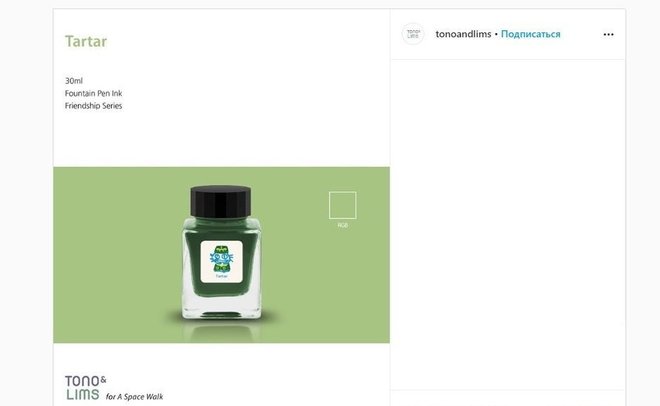Viewport: 660px width, 406px height.
Task: Click the bottle's reflection shadow below it
Action: click(x=221, y=330)
